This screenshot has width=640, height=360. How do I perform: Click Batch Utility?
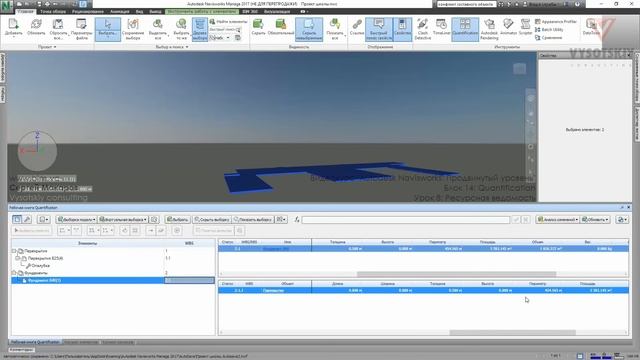coord(548,29)
